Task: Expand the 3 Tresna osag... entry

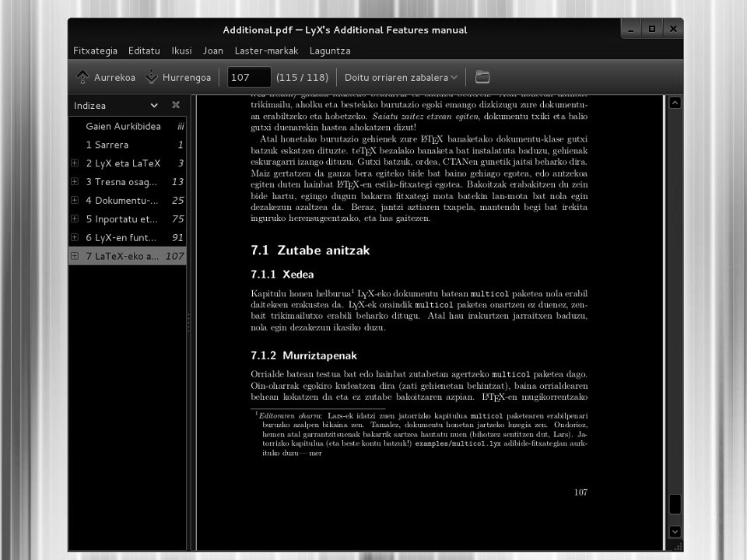Action: [75, 181]
